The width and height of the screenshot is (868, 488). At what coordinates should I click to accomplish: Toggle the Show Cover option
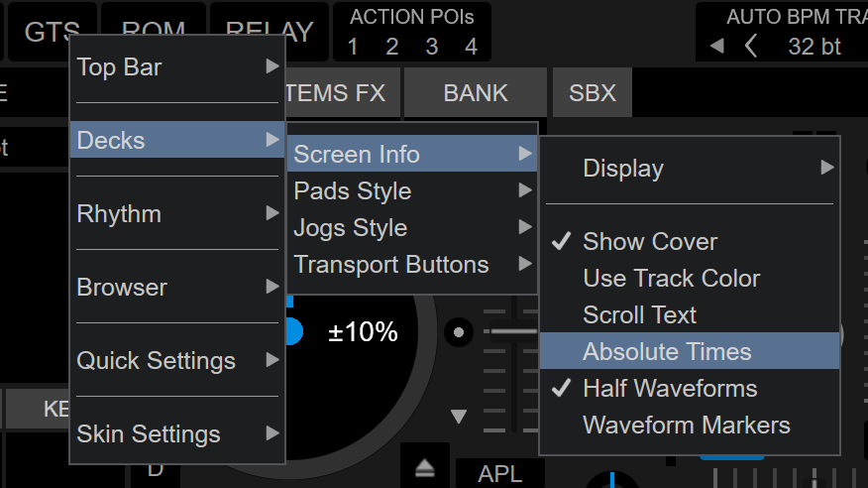650,241
